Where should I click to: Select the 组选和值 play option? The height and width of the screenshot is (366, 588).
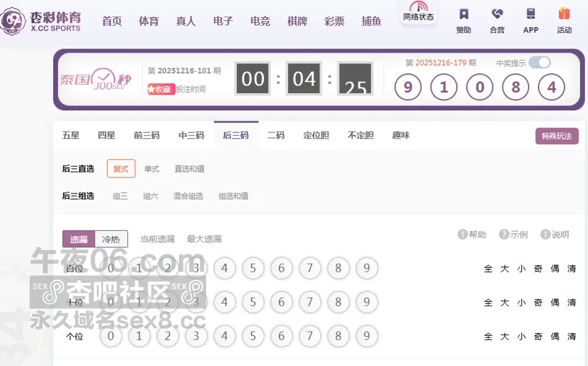(x=233, y=196)
